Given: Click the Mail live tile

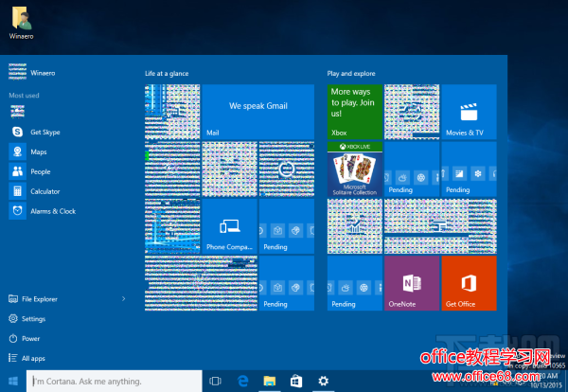Looking at the screenshot, I should pos(258,112).
